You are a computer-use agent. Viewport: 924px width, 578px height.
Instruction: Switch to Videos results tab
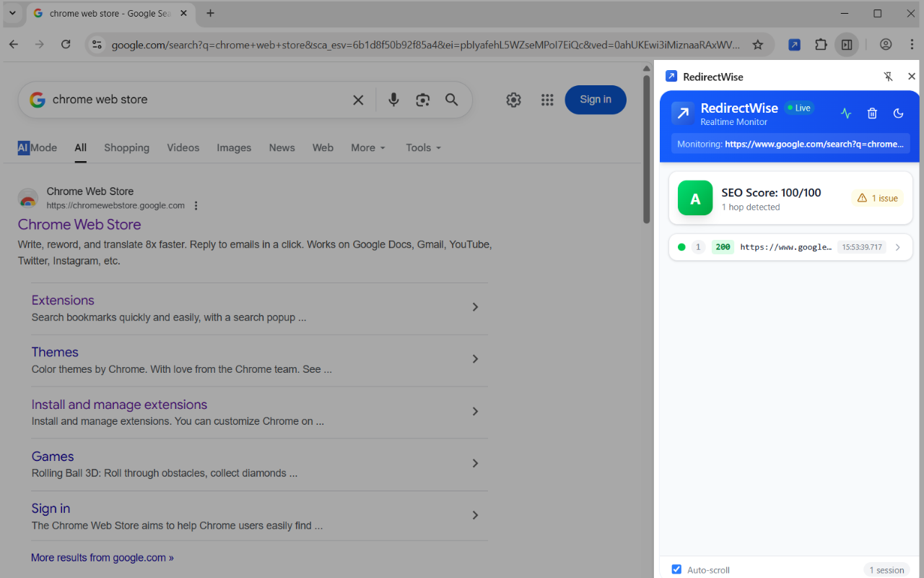[183, 147]
